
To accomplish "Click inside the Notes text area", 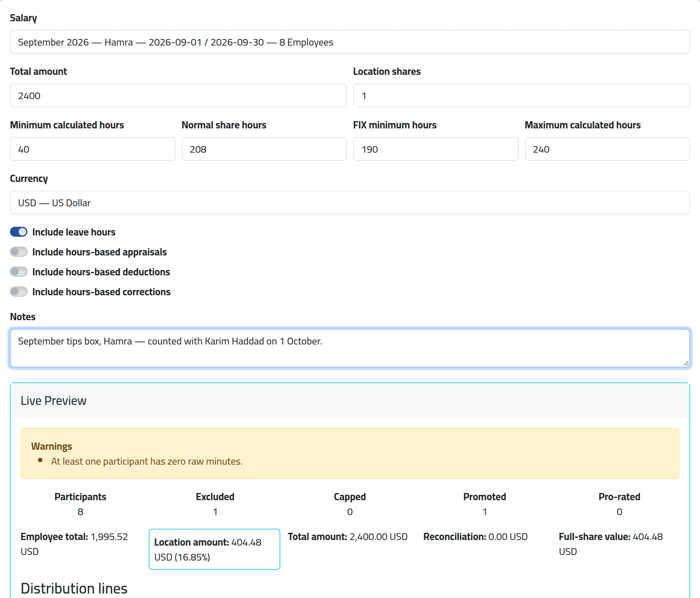I will click(350, 348).
